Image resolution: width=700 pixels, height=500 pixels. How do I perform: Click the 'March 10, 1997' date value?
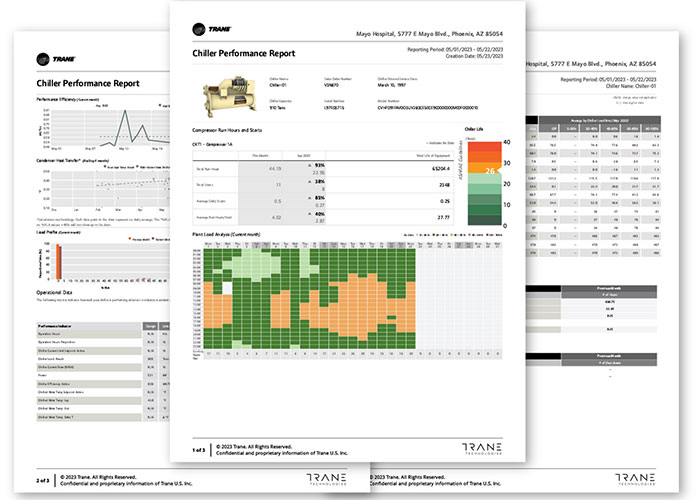(x=392, y=85)
